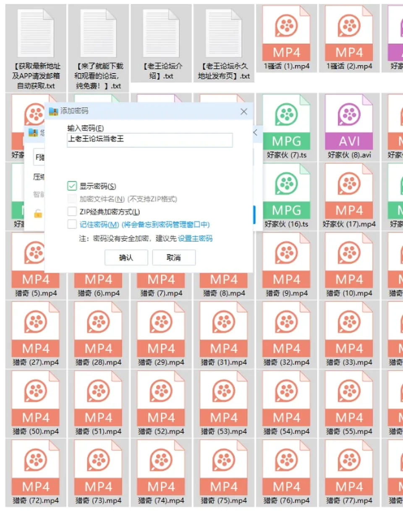Open the 设置主密码 link
Image resolution: width=403 pixels, height=532 pixels.
[195, 238]
